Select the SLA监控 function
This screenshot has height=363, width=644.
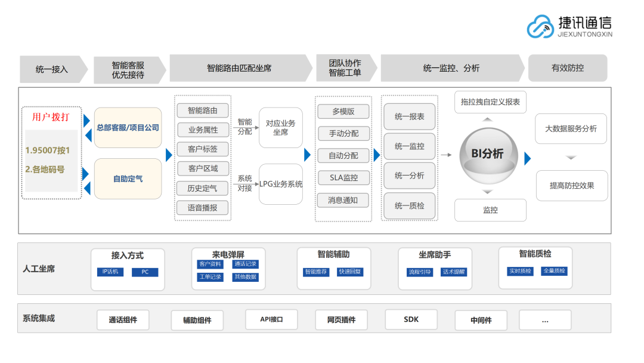(x=344, y=177)
